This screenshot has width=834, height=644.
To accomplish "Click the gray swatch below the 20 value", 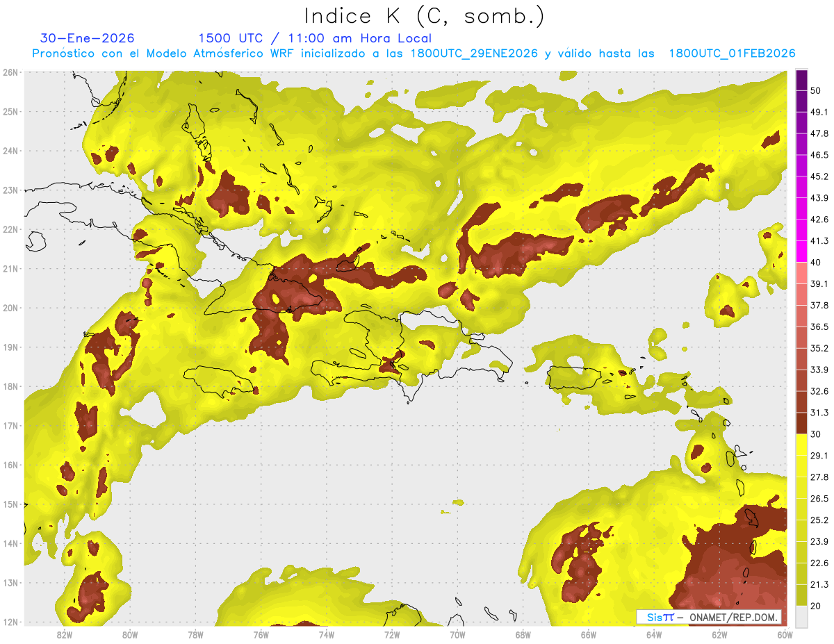I will 801,616.
